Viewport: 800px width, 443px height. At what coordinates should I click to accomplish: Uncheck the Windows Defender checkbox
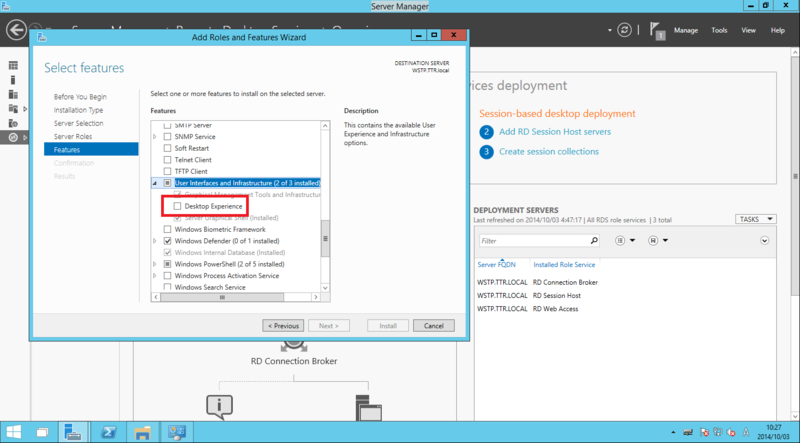click(x=167, y=241)
